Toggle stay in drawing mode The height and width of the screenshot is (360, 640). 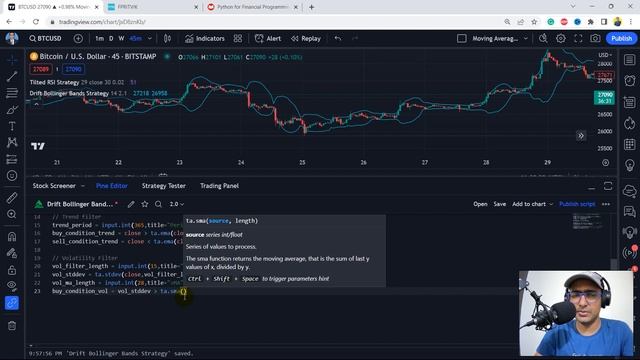pyautogui.click(x=12, y=253)
